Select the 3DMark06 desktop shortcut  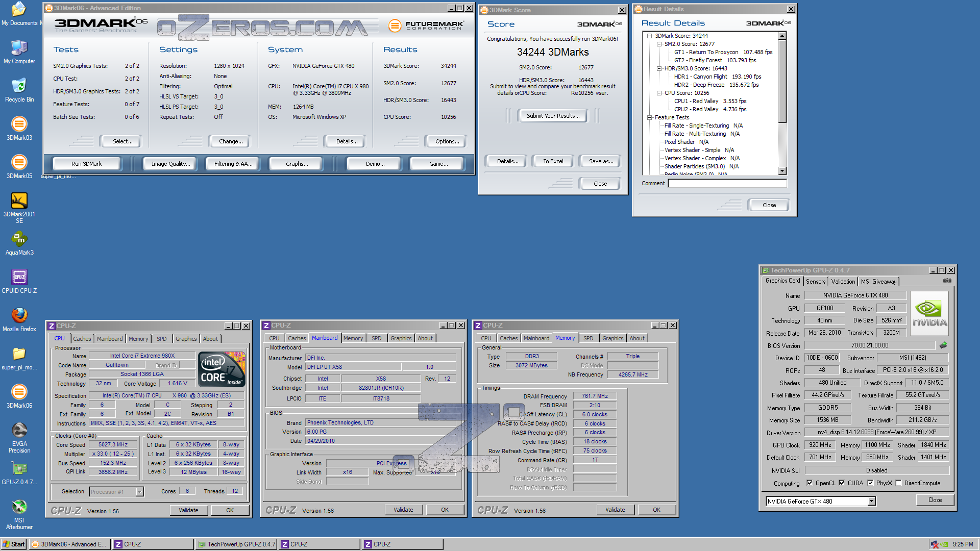click(19, 396)
